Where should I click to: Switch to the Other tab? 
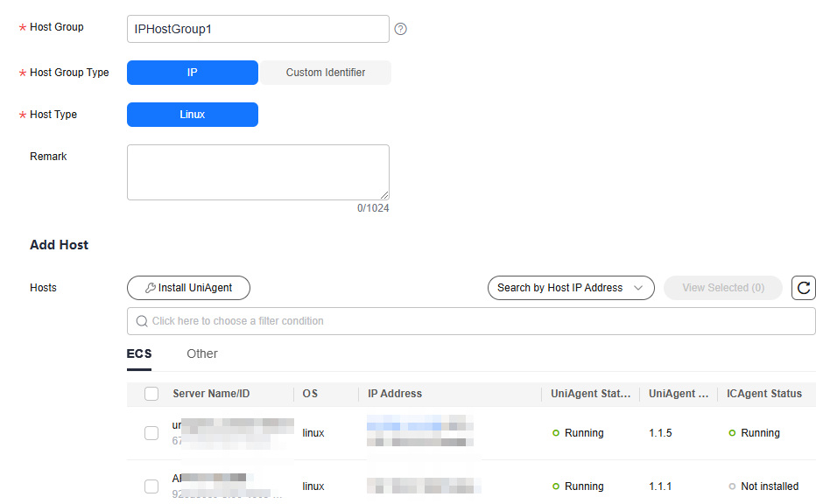202,353
